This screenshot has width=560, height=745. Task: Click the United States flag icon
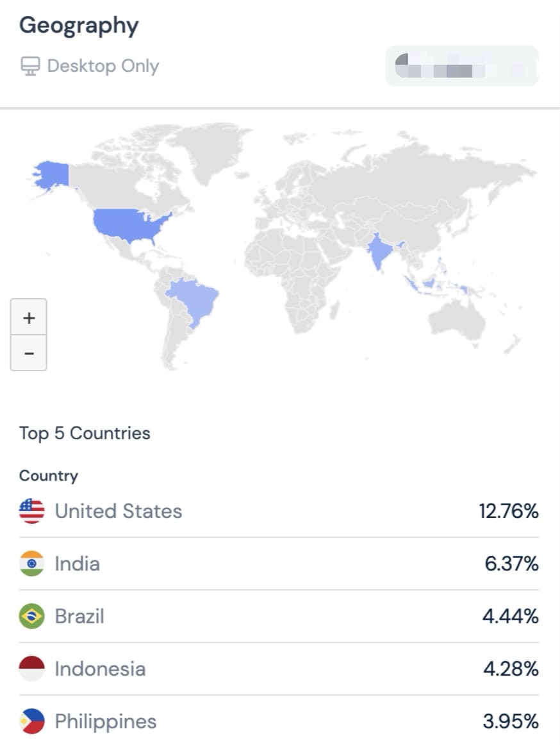(x=32, y=511)
